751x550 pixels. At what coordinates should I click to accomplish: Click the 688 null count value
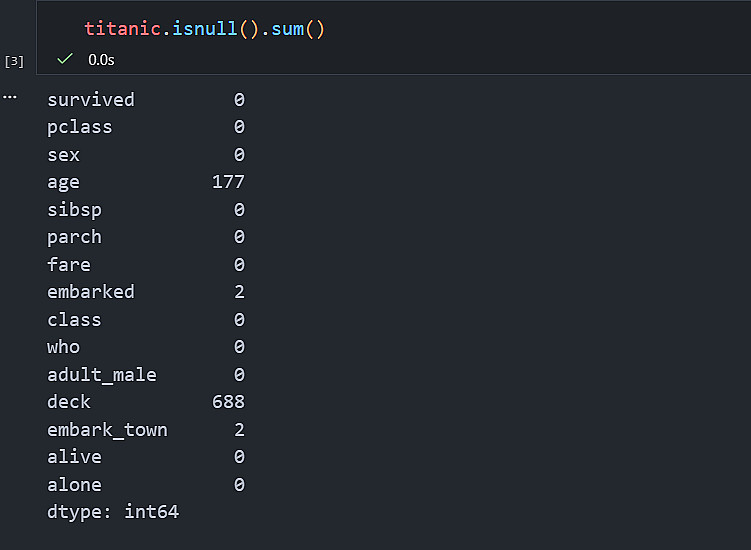[228, 402]
